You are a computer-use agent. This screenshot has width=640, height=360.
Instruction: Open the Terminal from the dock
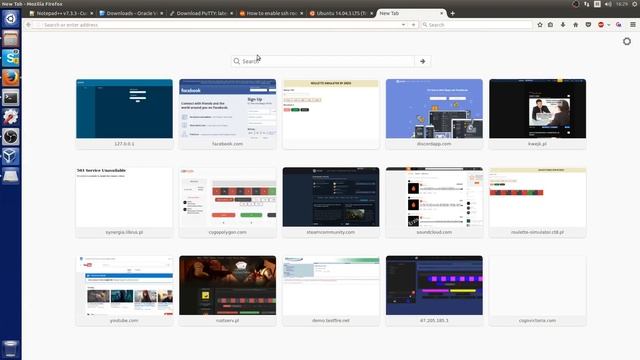tap(11, 98)
